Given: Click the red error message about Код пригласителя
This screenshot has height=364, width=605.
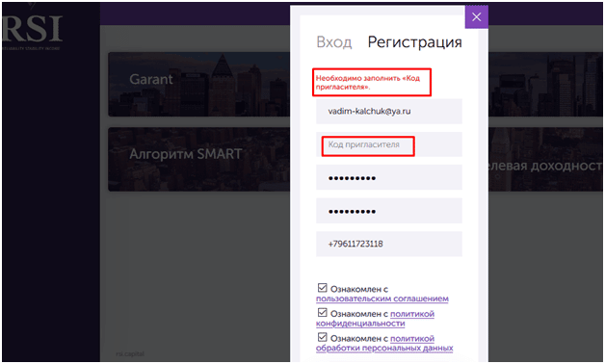Looking at the screenshot, I should (x=368, y=83).
